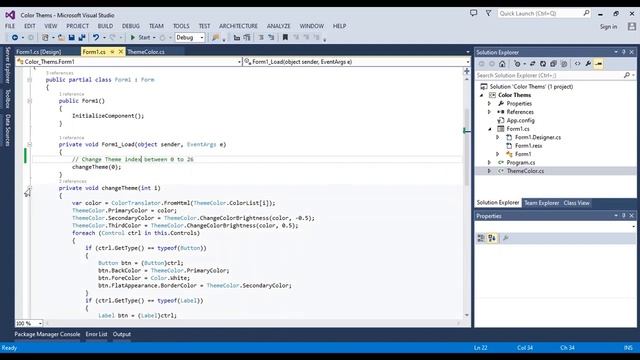Expand the Form1.Designer.cs node

(x=498, y=138)
